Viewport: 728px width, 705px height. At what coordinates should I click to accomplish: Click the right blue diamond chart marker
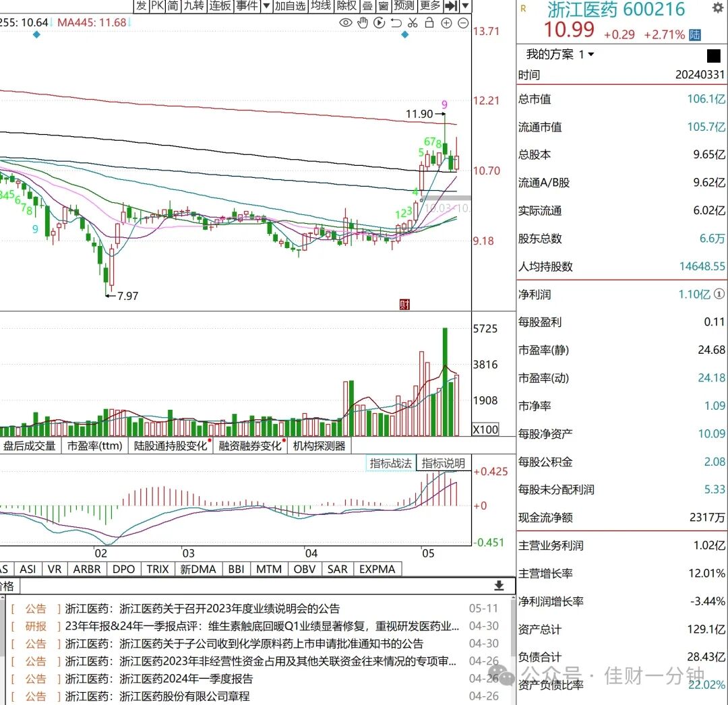(405, 35)
